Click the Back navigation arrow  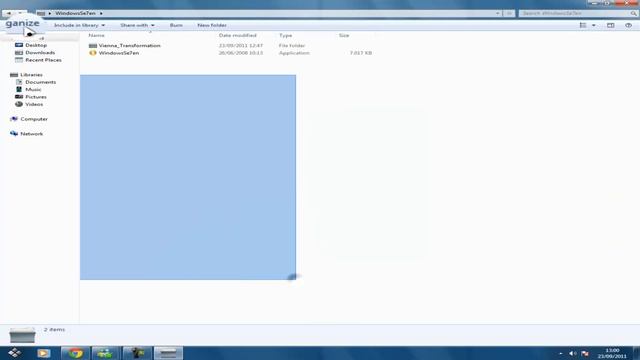[x=9, y=13]
